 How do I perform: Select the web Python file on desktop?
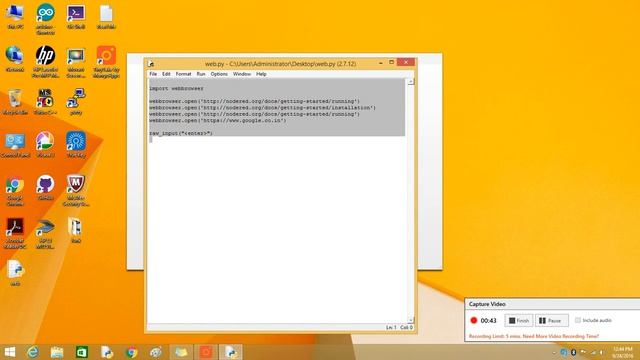15,273
